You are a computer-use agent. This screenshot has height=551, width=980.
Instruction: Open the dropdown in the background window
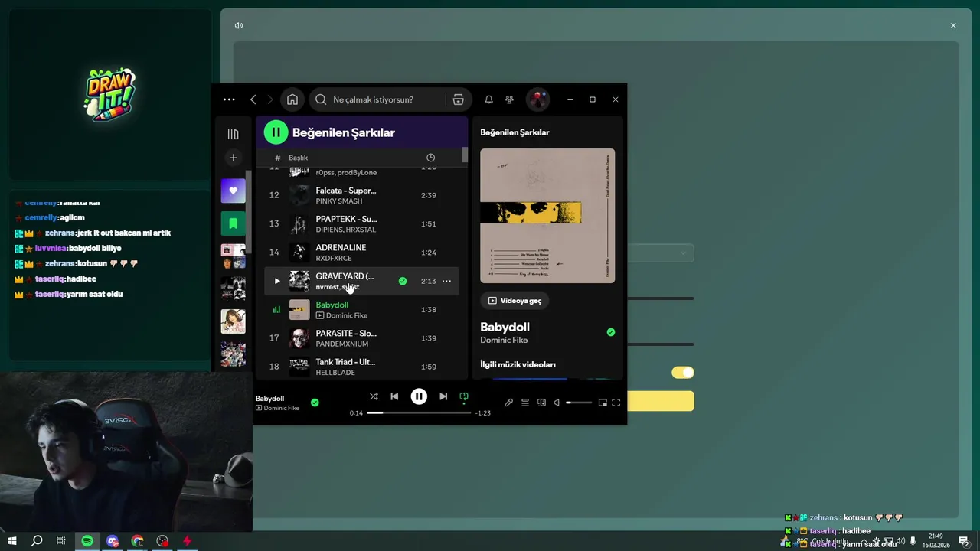[661, 253]
